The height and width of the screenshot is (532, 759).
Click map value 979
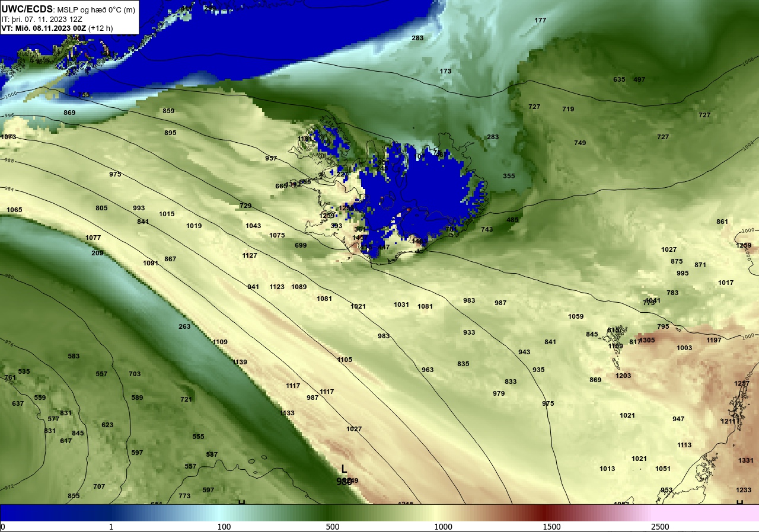pos(499,393)
